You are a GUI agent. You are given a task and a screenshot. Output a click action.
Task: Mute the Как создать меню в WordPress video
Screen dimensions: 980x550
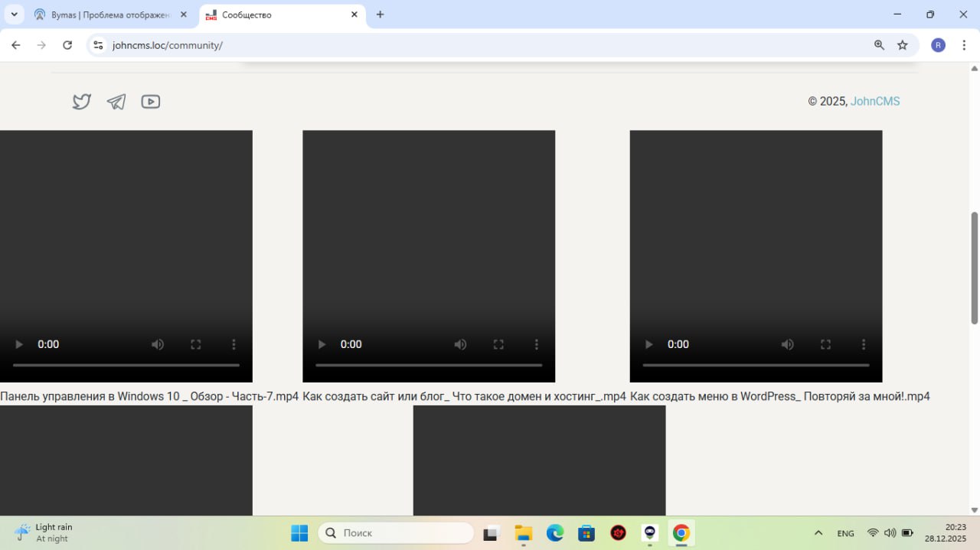click(x=787, y=344)
